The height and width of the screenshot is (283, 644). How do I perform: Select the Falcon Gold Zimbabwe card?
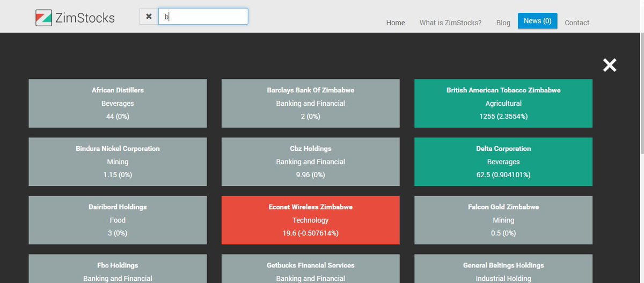pyautogui.click(x=503, y=220)
